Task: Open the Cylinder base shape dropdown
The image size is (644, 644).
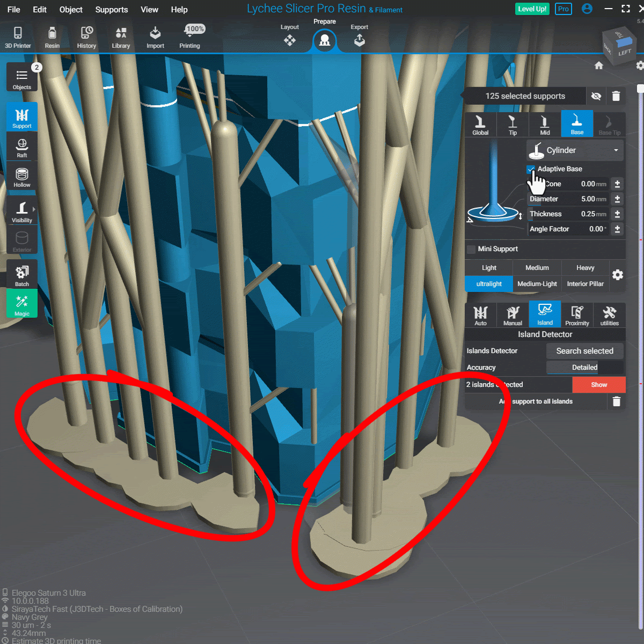Action: 575,150
